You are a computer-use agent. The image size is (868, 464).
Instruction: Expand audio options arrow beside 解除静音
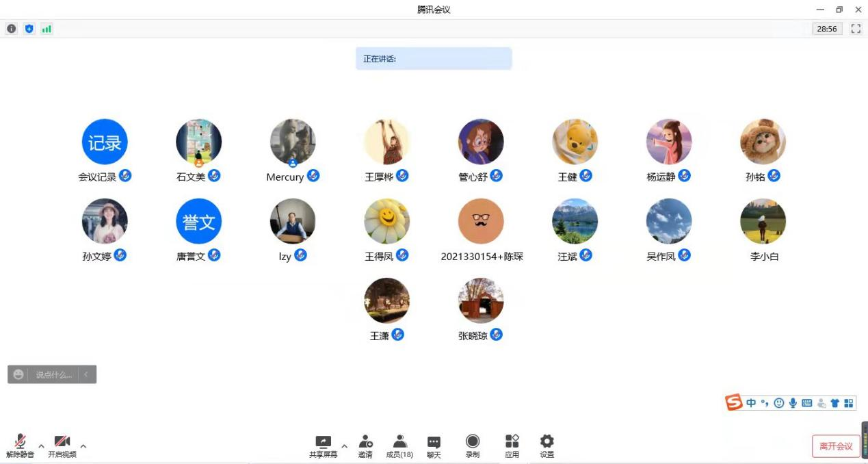(x=41, y=446)
